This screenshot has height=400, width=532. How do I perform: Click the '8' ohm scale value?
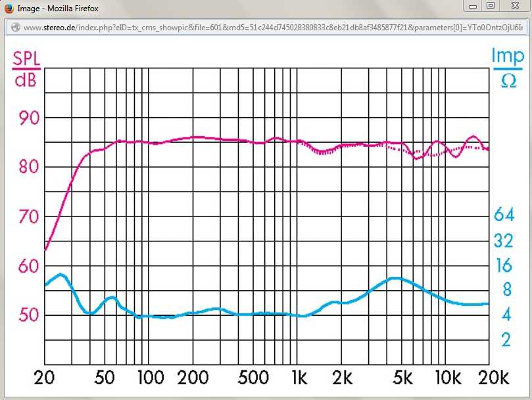pos(507,289)
